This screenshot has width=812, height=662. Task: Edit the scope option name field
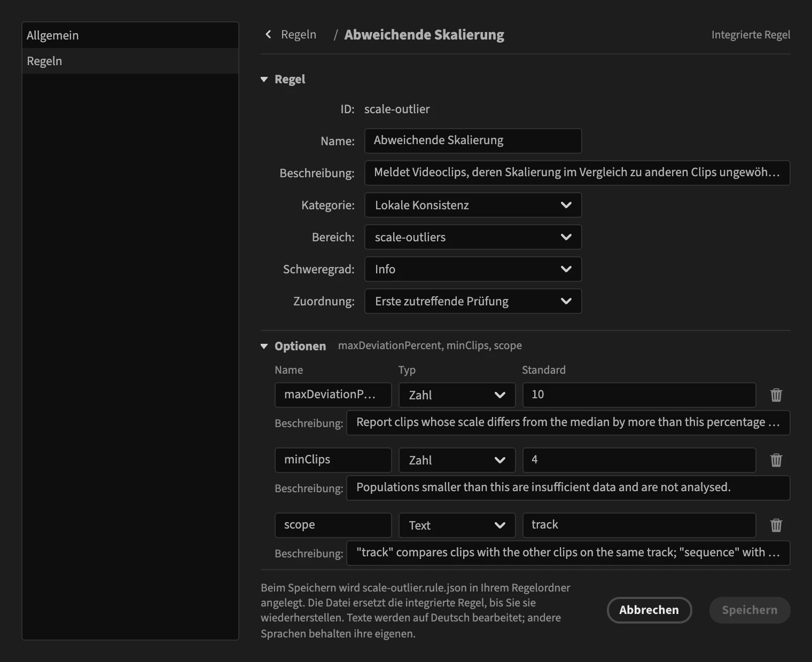333,525
